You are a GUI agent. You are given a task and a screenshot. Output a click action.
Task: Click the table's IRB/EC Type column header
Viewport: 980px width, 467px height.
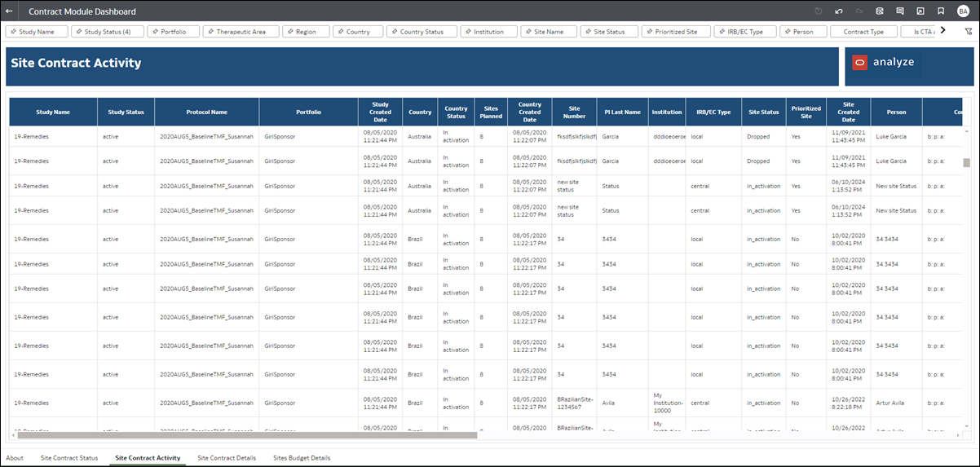tap(713, 112)
